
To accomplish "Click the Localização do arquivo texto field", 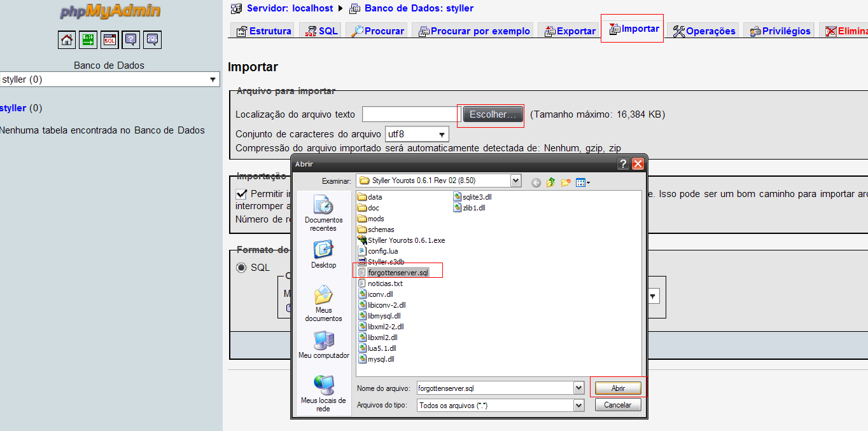I will [410, 114].
